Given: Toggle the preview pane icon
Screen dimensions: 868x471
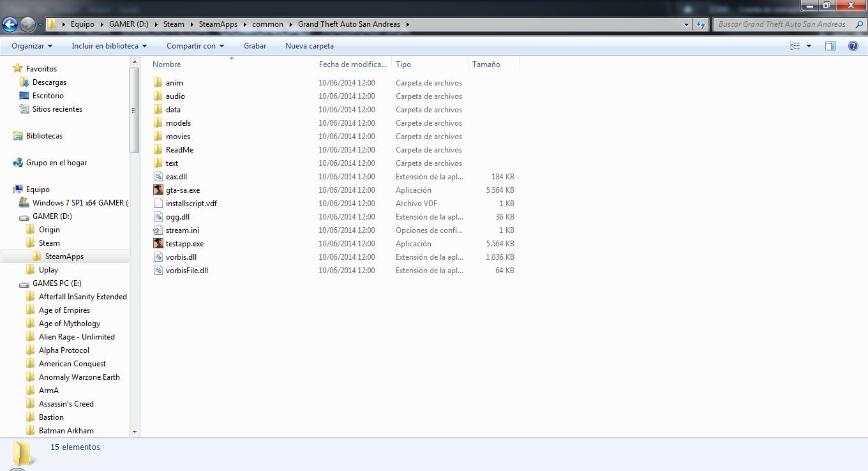Looking at the screenshot, I should coord(830,46).
